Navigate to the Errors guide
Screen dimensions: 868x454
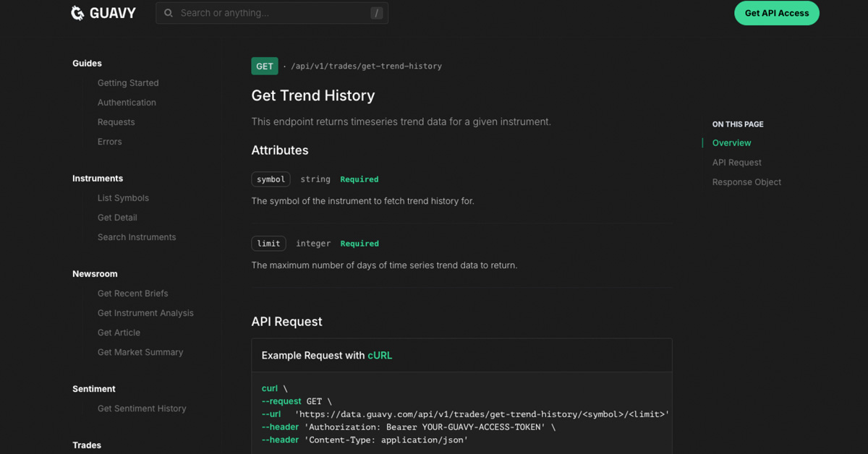pos(109,142)
